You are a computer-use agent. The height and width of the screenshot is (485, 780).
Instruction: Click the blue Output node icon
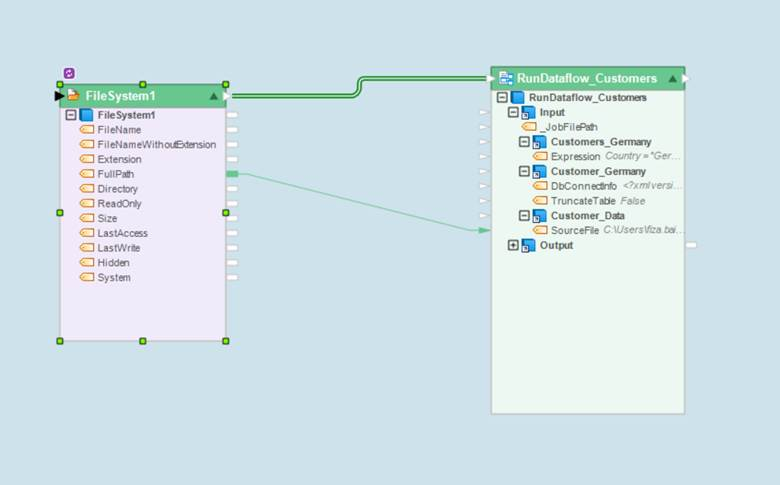pos(530,246)
